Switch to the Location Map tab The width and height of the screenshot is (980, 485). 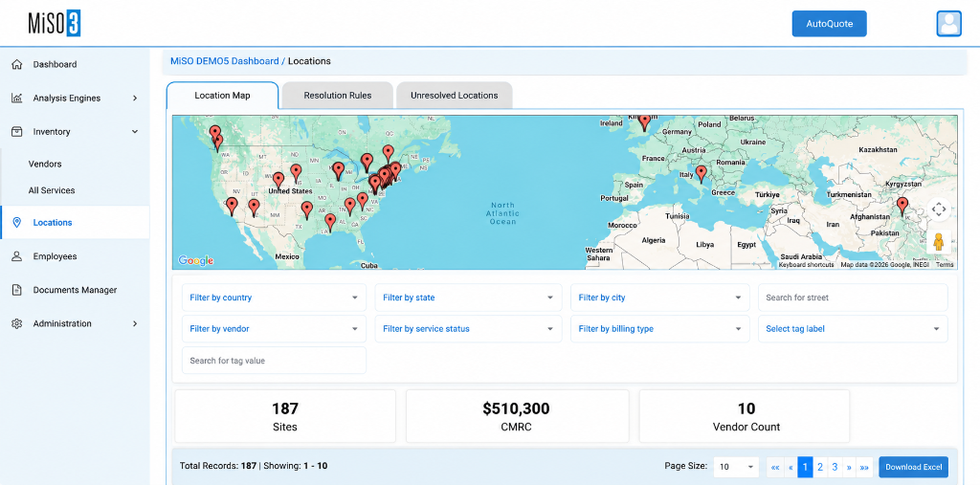[222, 96]
